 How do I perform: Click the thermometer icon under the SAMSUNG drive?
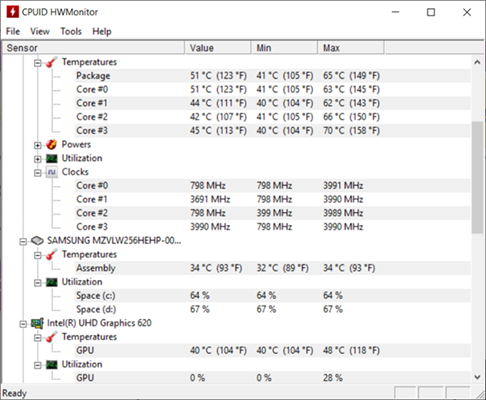click(51, 255)
